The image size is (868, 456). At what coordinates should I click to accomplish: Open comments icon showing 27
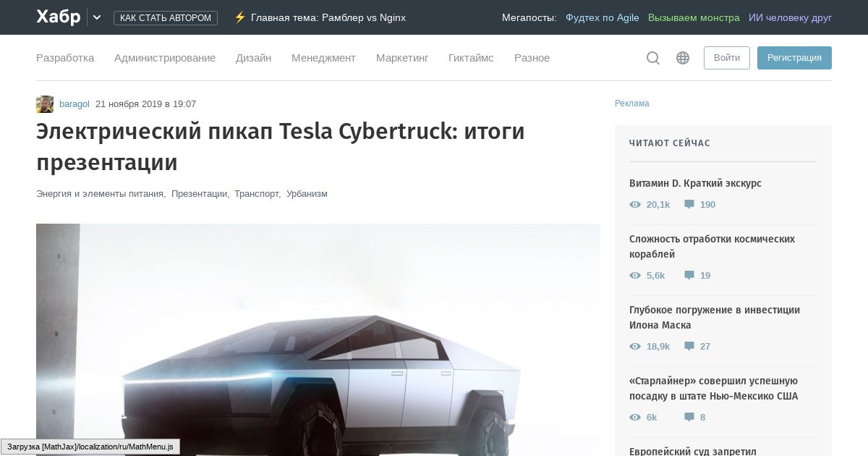click(x=689, y=347)
